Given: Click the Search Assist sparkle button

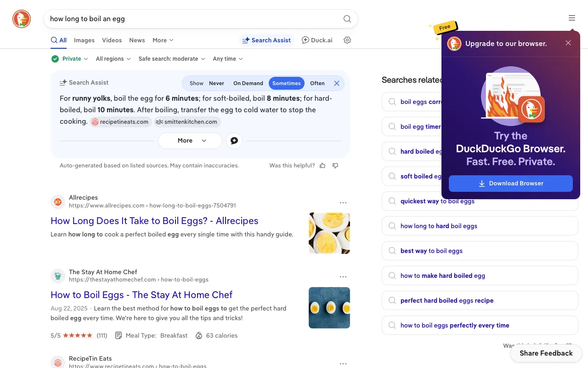Looking at the screenshot, I should click(266, 40).
